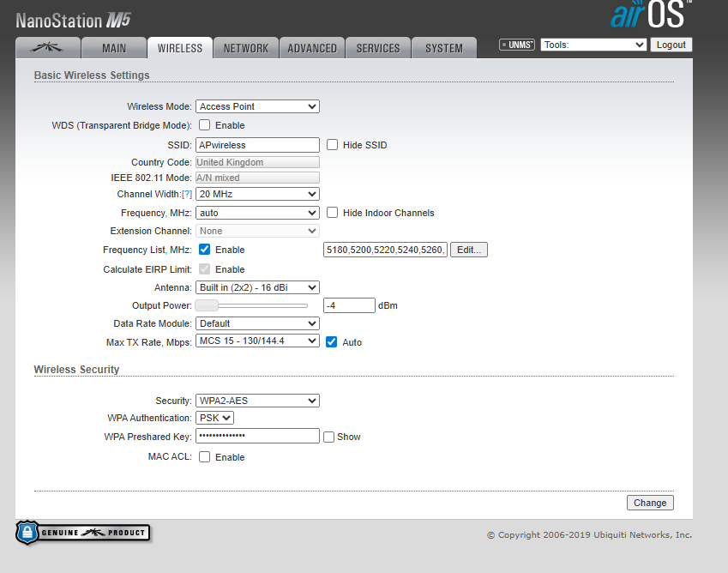Viewport: 728px width, 573px height.
Task: Switch to the SYSTEM tab
Action: [x=444, y=48]
